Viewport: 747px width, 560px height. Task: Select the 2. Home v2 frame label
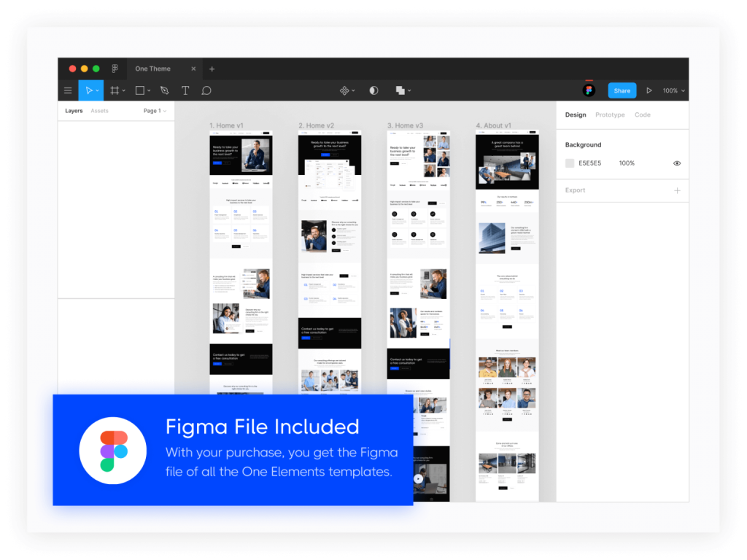pos(316,125)
